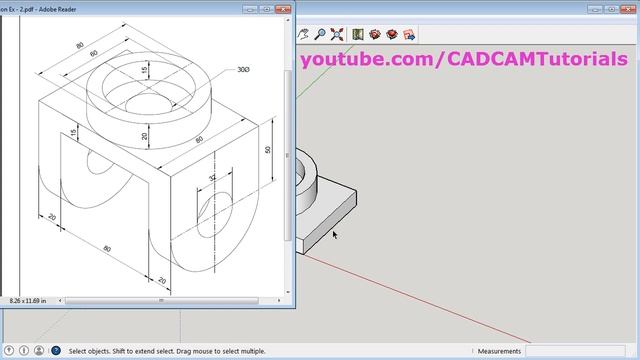Click the Share Model warehouse icon
The height and width of the screenshot is (360, 640).
[392, 34]
